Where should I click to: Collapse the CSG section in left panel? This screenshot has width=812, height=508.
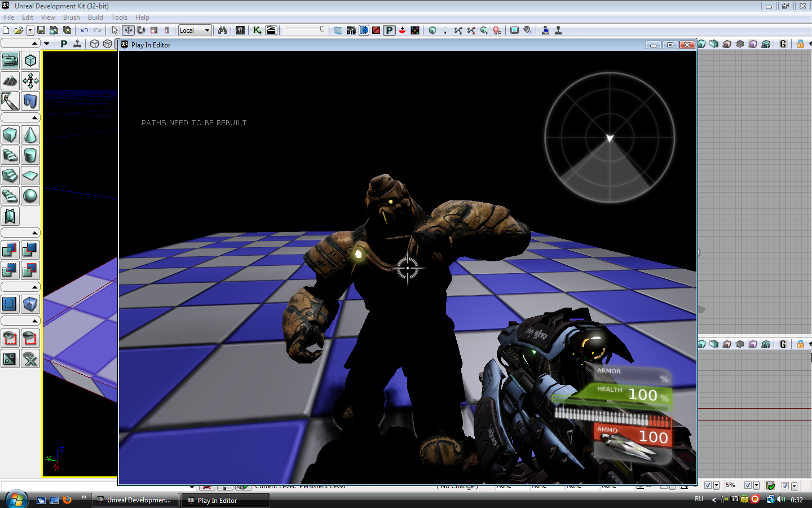click(20, 233)
